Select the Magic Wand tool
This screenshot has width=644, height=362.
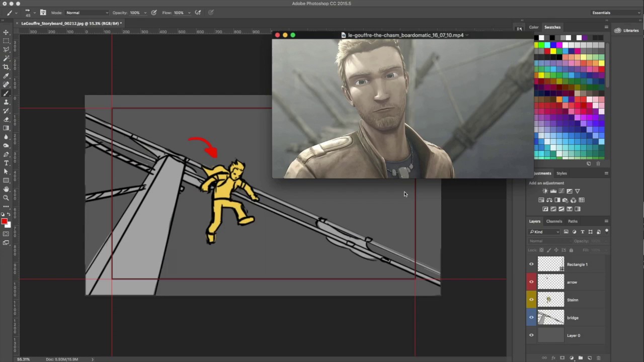pyautogui.click(x=6, y=57)
